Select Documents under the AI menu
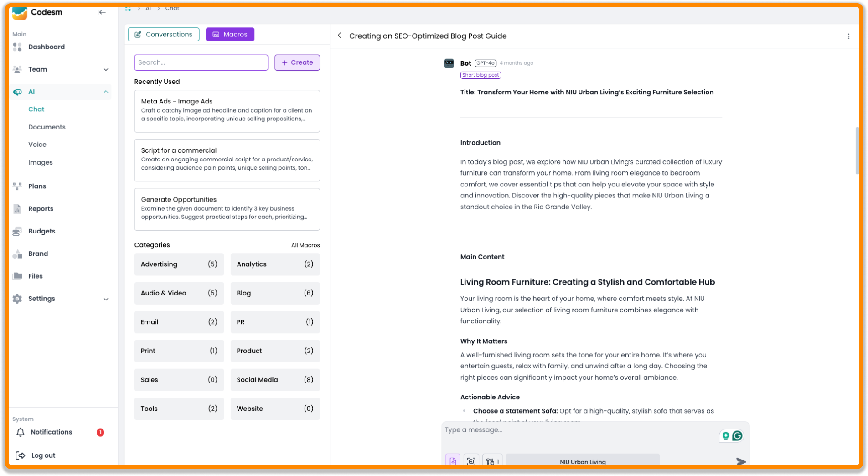Image resolution: width=868 pixels, height=476 pixels. 47,127
